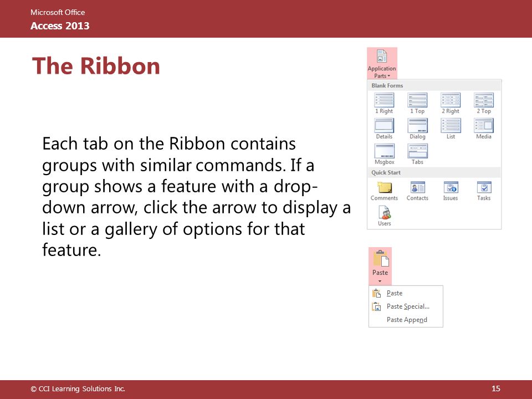Viewport: 532px width, 399px height.
Task: Insert the Issues Quick Start part
Action: [x=451, y=191]
